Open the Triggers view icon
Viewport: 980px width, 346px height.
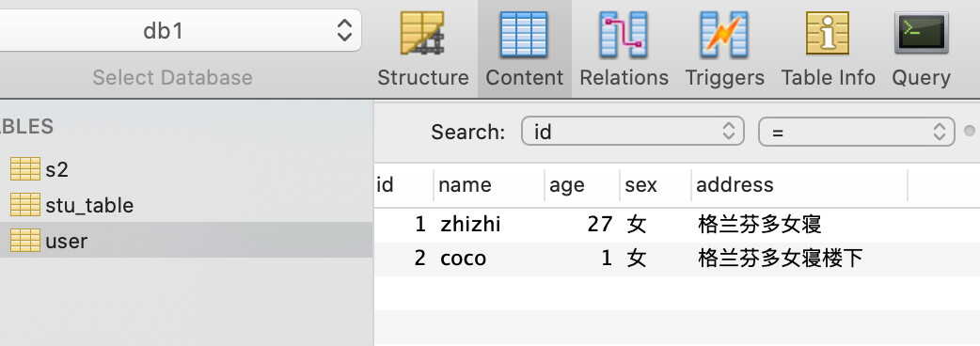724,34
